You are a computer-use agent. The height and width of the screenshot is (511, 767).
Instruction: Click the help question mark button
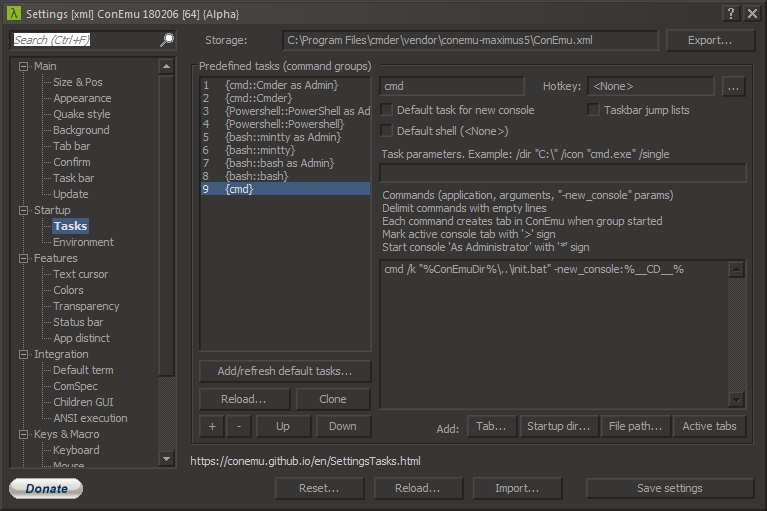tap(731, 13)
